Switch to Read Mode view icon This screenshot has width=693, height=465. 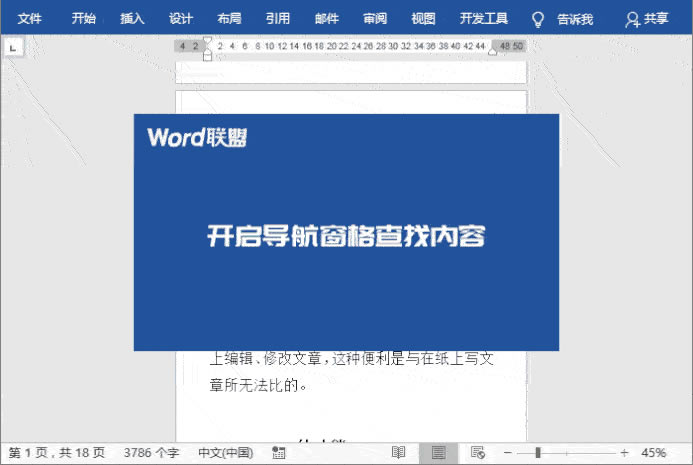[x=398, y=453]
